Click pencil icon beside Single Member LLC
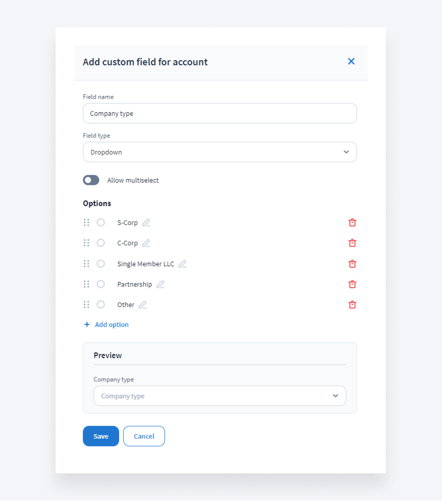The width and height of the screenshot is (442, 504). [182, 264]
